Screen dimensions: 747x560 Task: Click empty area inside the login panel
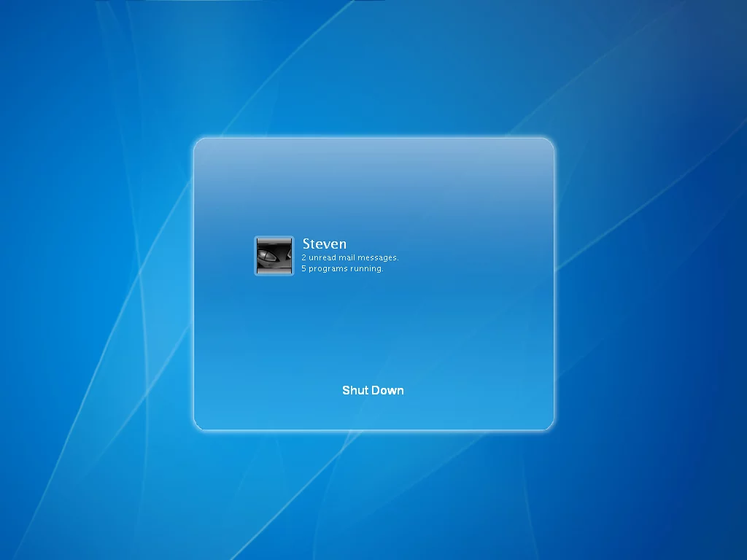pyautogui.click(x=452, y=328)
